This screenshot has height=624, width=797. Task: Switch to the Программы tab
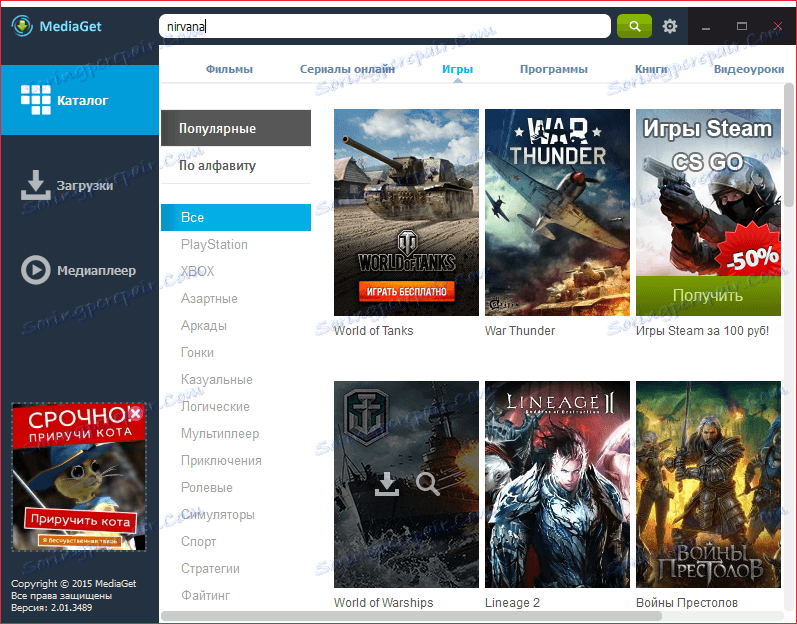point(554,69)
